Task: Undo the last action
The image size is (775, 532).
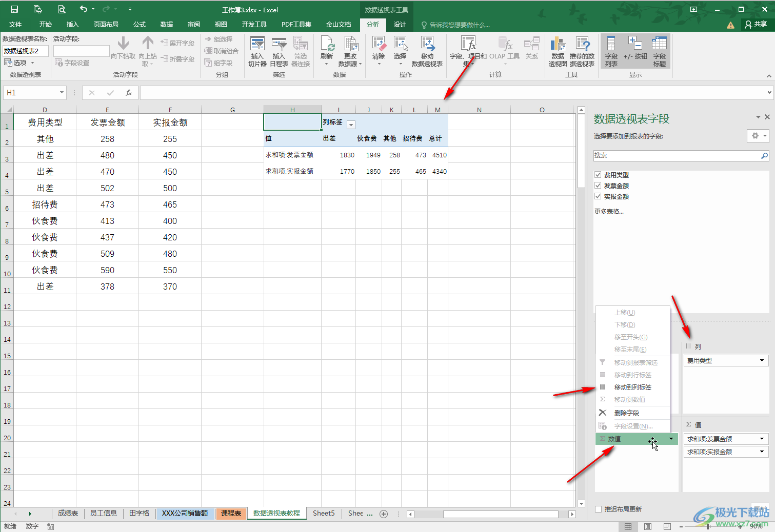Action: (83, 9)
